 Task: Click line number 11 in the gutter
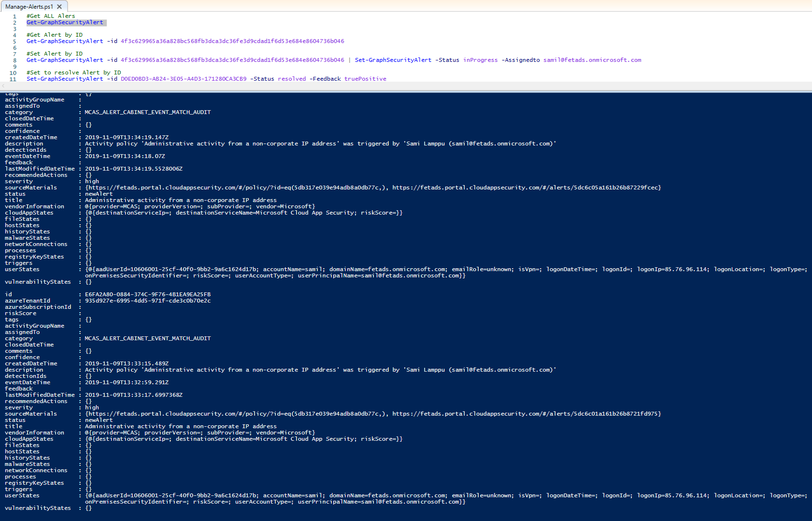(13, 79)
